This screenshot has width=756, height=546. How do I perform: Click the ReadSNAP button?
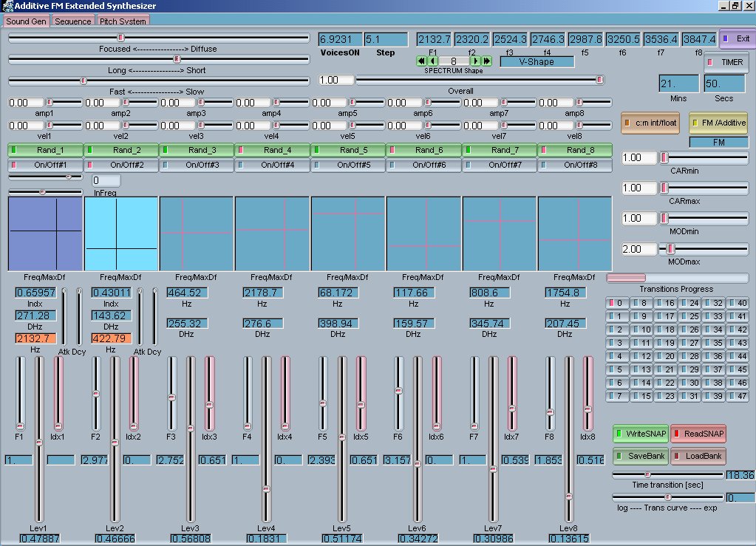click(x=698, y=434)
